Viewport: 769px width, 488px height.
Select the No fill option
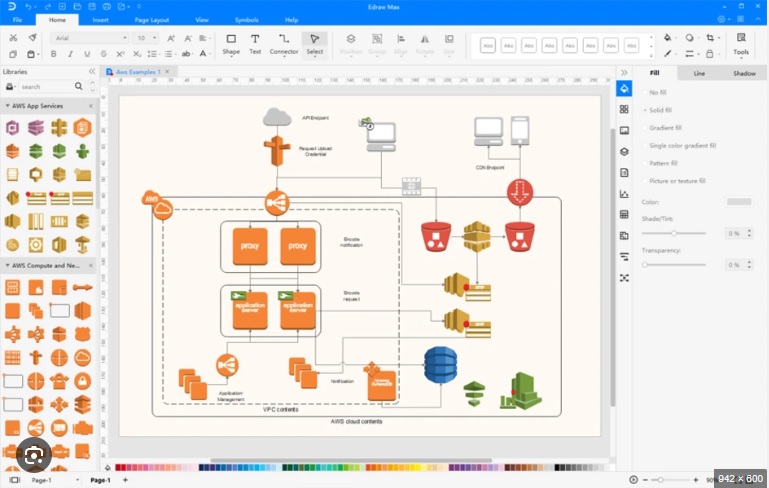[x=658, y=92]
